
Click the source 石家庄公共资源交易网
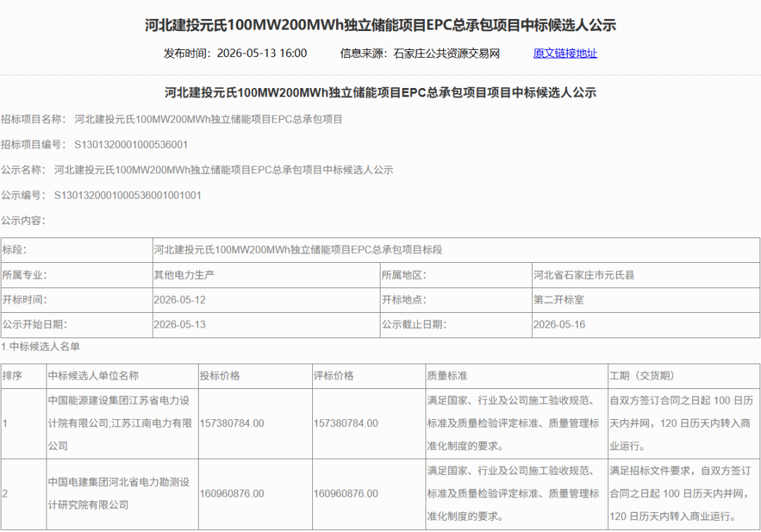[x=447, y=54]
